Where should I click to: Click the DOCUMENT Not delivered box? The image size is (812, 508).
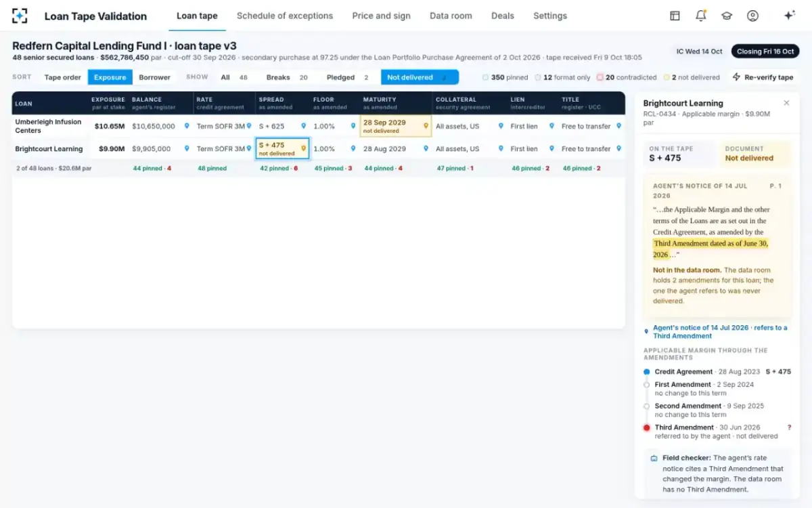(754, 154)
